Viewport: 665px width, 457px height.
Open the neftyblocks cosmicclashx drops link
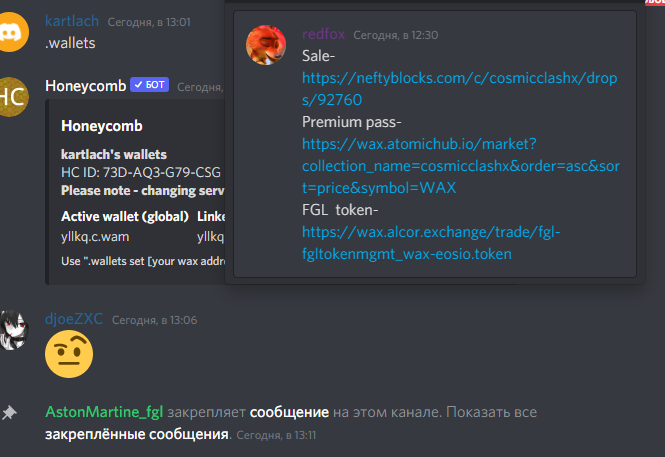460,89
